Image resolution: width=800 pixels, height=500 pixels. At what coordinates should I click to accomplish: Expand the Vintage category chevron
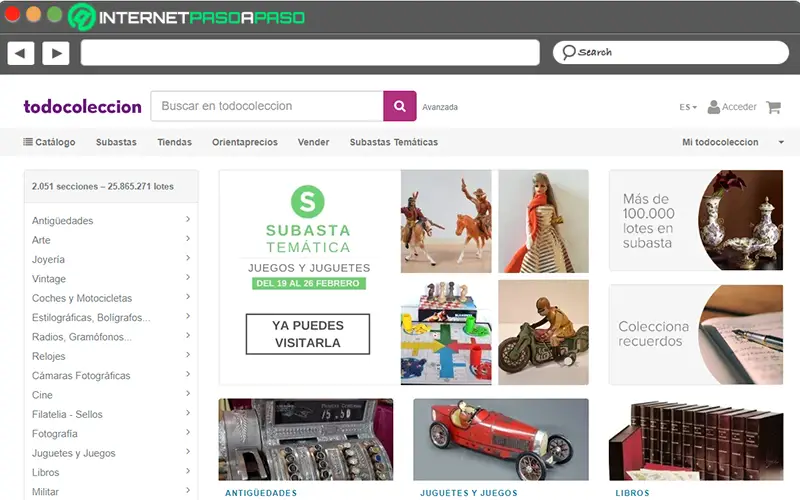(x=188, y=277)
